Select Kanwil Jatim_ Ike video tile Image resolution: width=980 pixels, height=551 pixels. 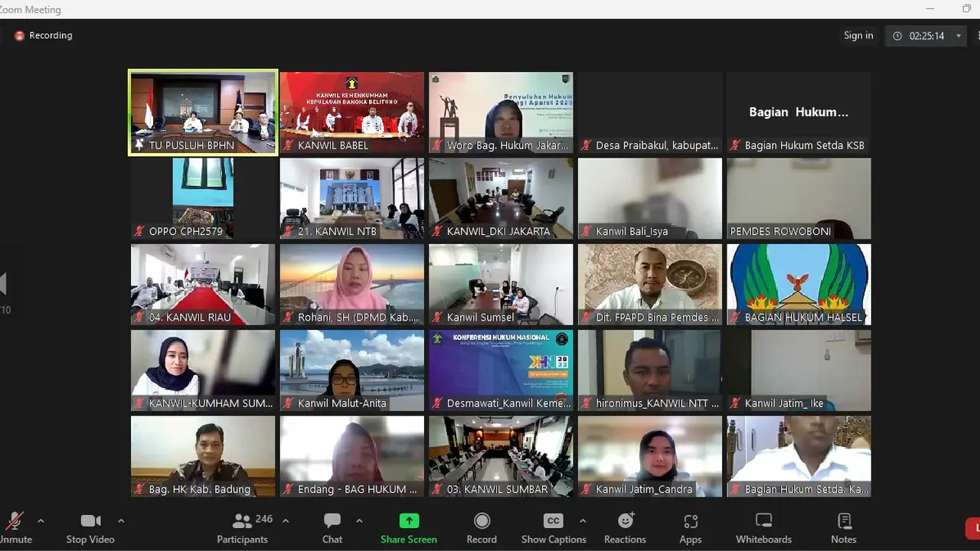[x=799, y=370]
